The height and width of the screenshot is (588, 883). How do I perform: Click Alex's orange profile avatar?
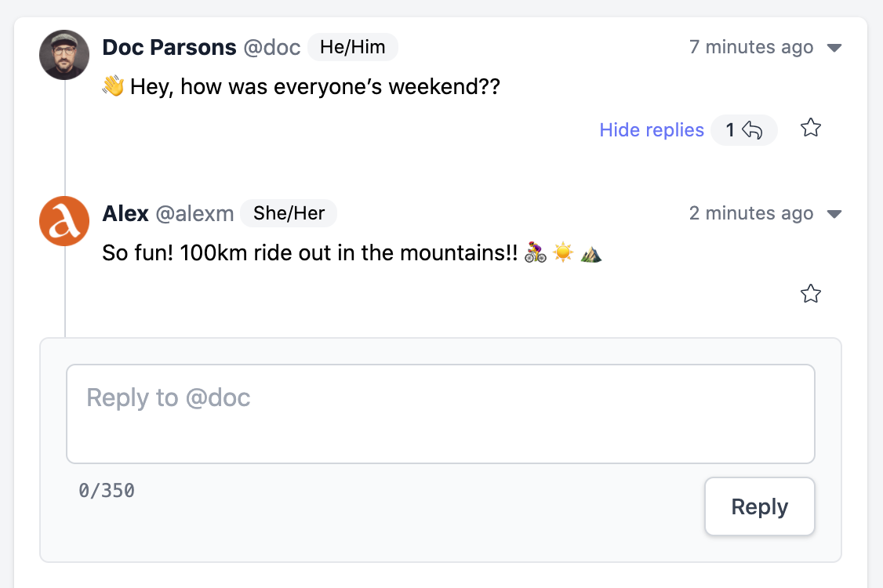[x=64, y=221]
